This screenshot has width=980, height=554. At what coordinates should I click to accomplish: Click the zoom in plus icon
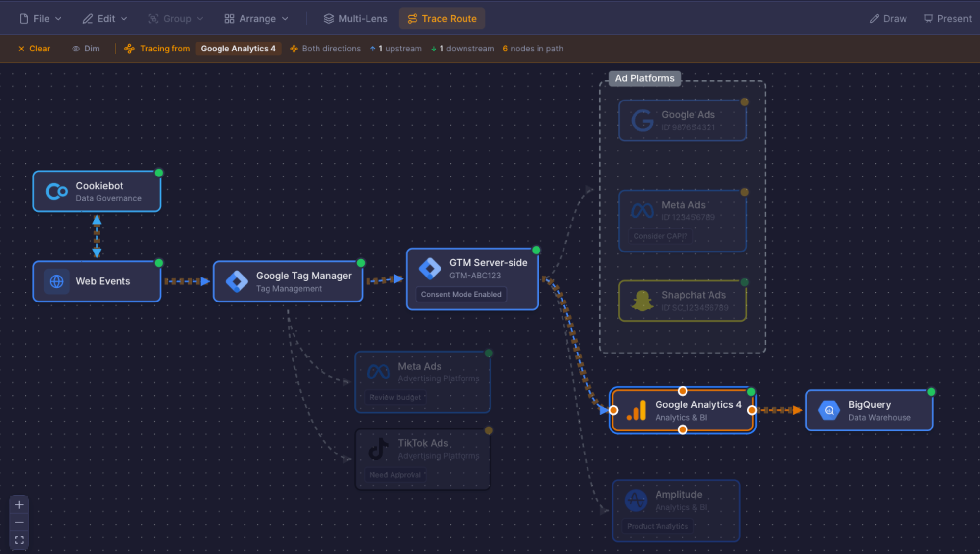click(19, 504)
